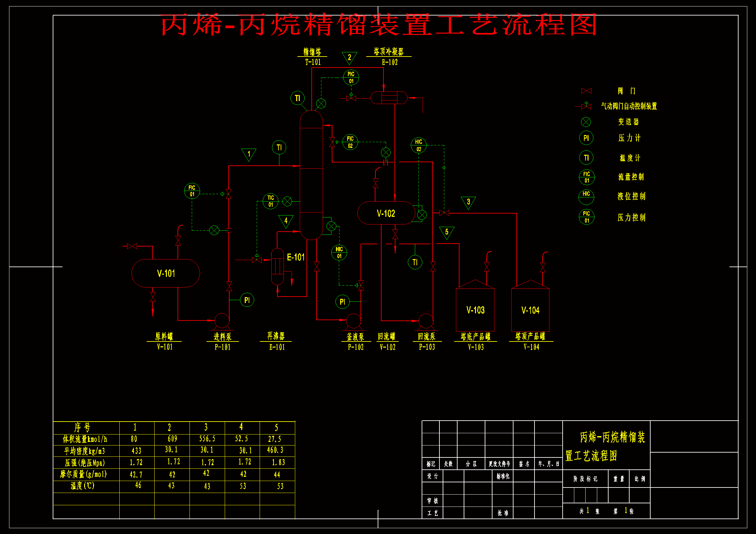756x534 pixels.
Task: Click the HIC 01 controller bubble
Action: click(x=339, y=252)
